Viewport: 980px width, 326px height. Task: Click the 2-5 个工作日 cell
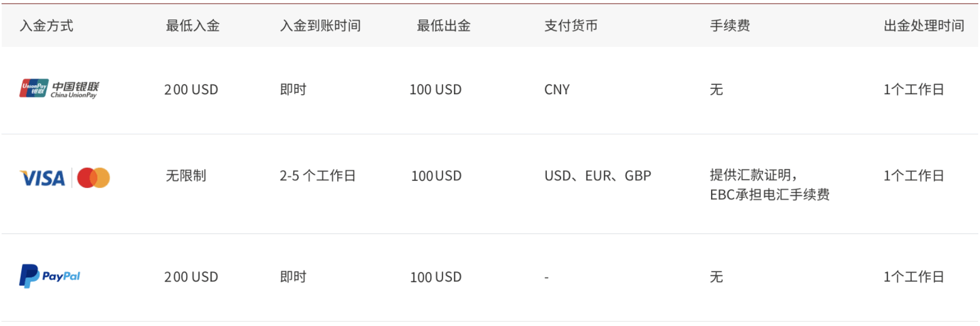(318, 175)
